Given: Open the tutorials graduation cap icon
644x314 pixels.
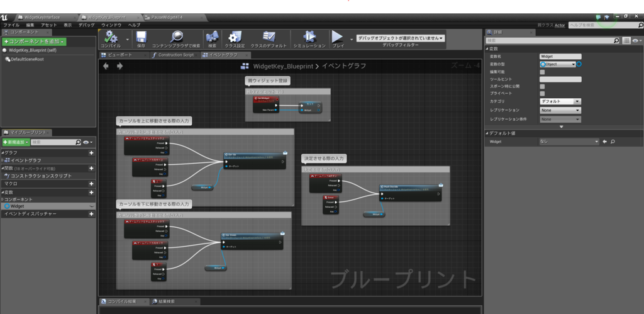Looking at the screenshot, I should click(x=606, y=17).
